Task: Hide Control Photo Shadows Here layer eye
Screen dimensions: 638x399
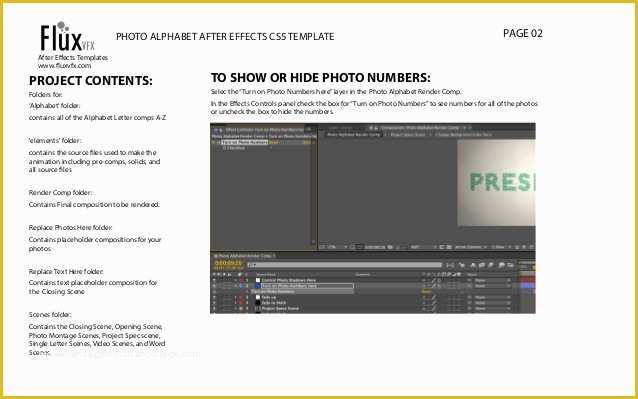Action: [x=214, y=280]
